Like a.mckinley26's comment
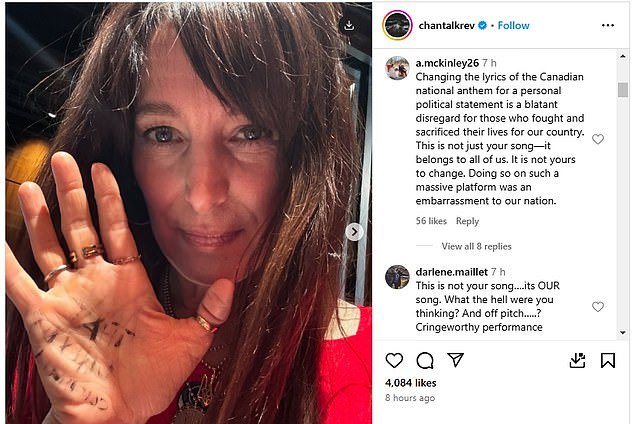 click(598, 139)
